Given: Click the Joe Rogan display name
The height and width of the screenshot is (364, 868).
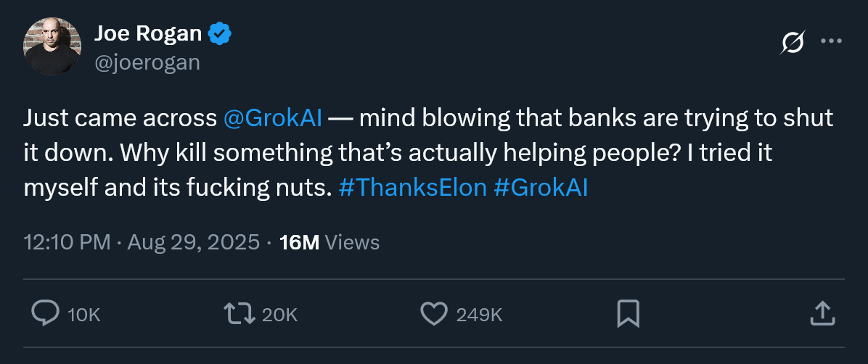Looking at the screenshot, I should tap(148, 33).
